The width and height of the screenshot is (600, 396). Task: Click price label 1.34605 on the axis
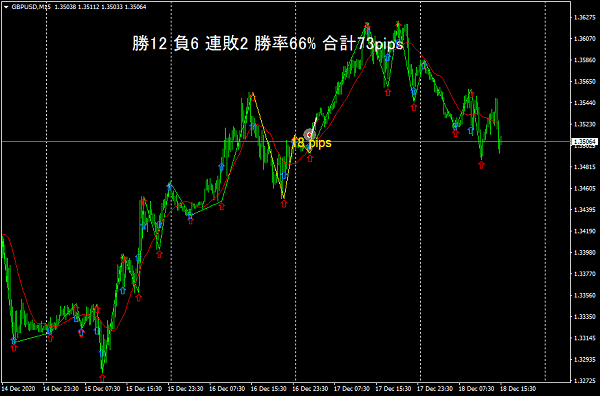[585, 188]
